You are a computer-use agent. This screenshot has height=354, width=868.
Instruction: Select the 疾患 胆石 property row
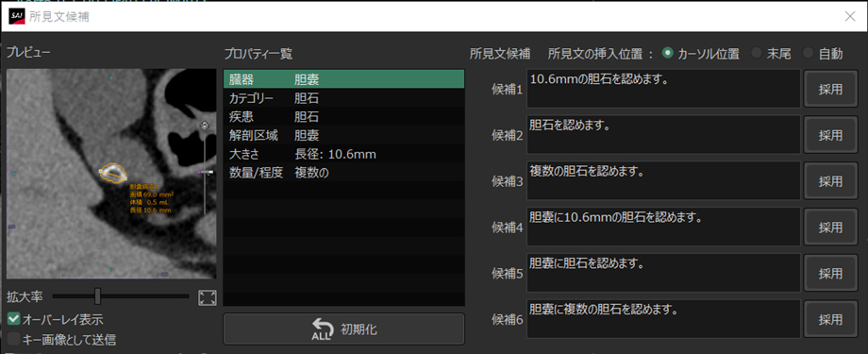coord(343,117)
